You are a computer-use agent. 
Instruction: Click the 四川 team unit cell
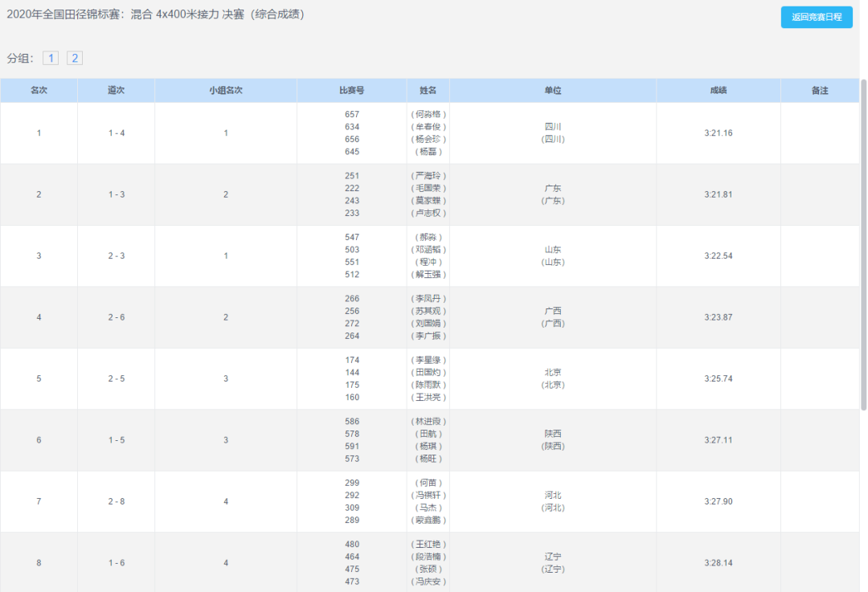[x=552, y=133]
